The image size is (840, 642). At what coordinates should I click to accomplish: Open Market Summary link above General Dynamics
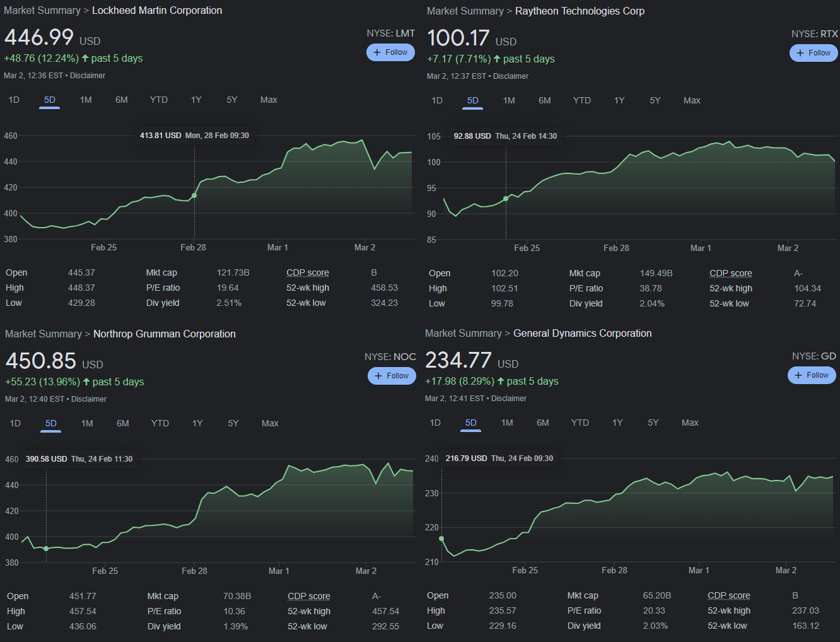(464, 334)
